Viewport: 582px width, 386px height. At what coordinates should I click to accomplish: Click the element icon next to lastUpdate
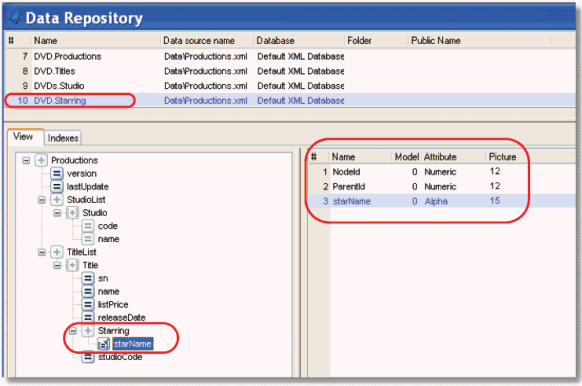(x=57, y=186)
